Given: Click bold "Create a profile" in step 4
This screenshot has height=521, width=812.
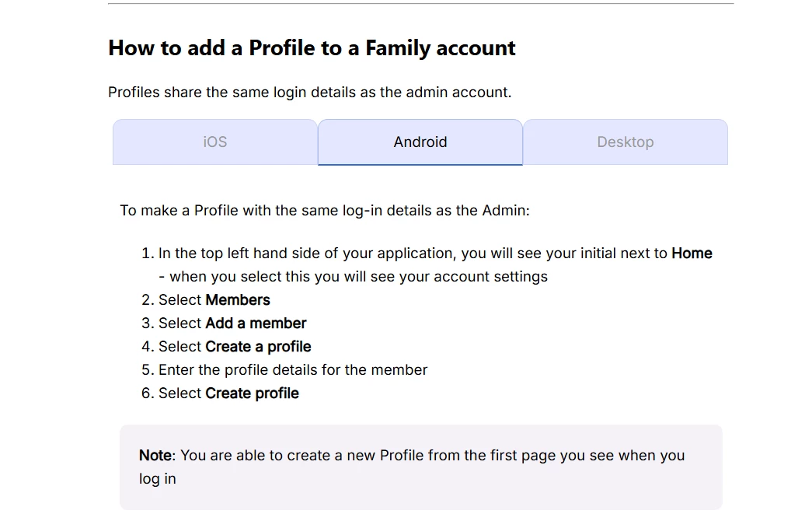Looking at the screenshot, I should pyautogui.click(x=258, y=347).
